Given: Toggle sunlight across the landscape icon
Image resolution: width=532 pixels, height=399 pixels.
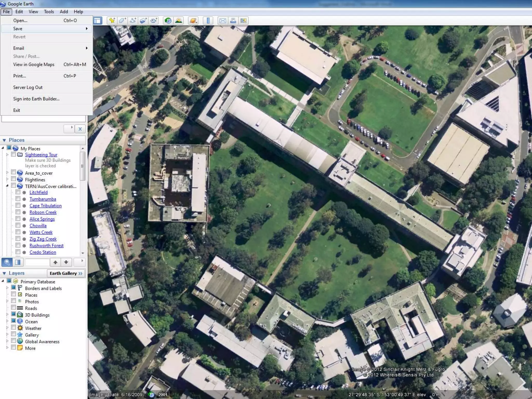Looking at the screenshot, I should click(178, 21).
